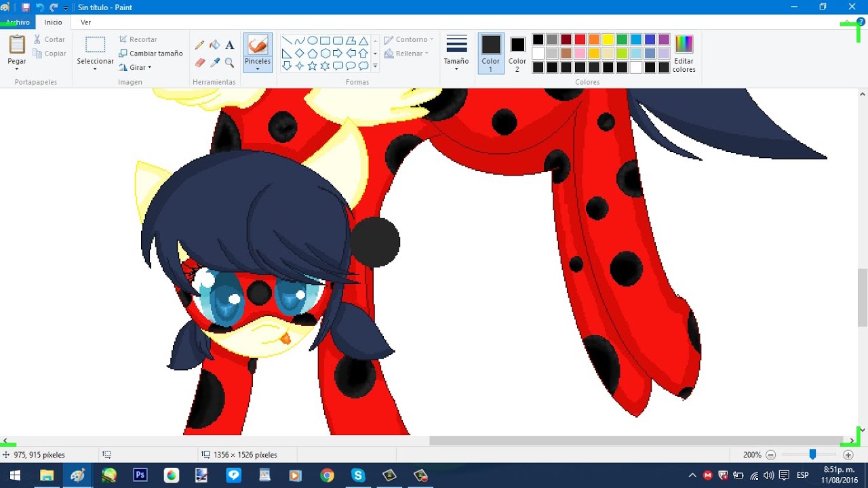Select the Magnifier tool
This screenshot has height=488, width=868.
point(230,62)
